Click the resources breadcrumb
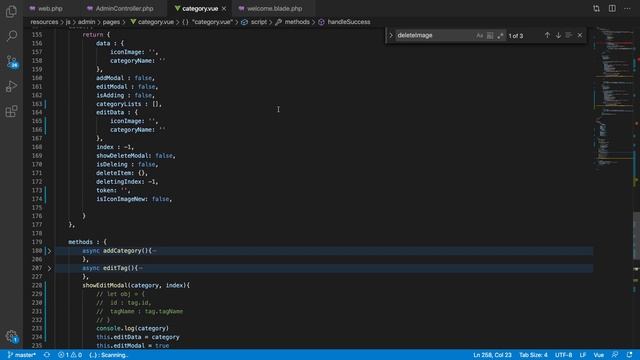 (x=44, y=22)
